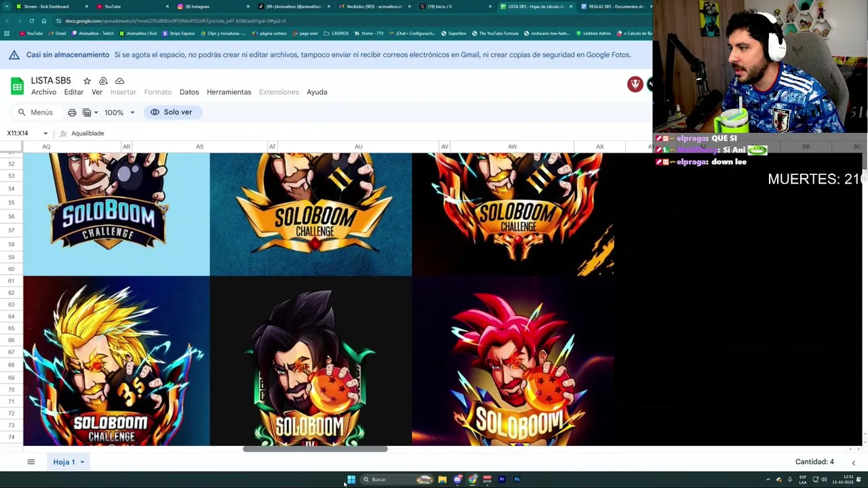Open the Editar menu

point(74,92)
